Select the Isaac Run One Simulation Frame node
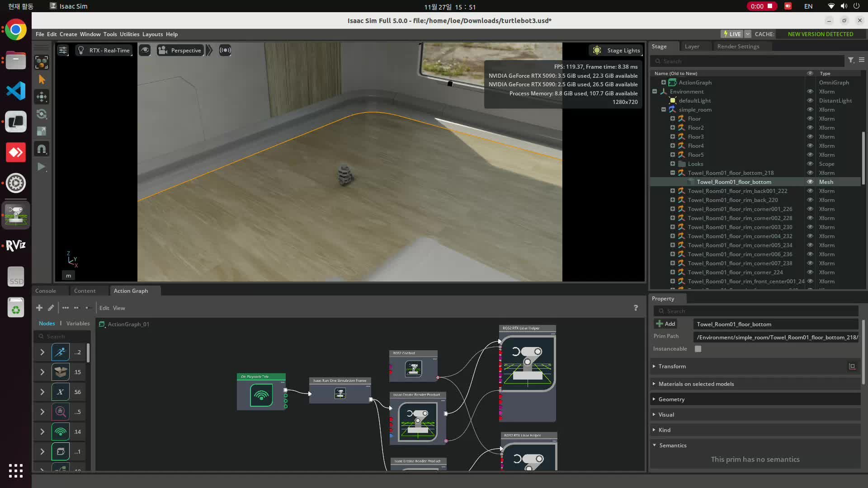 pos(340,390)
